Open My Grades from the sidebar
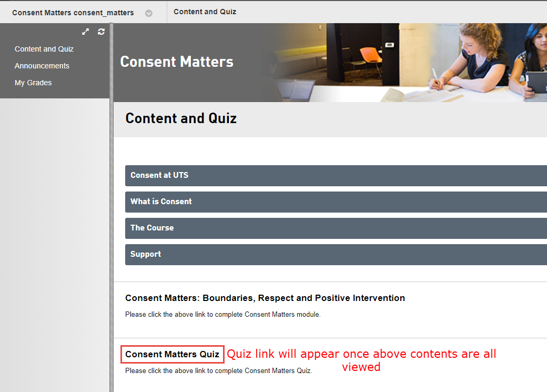Viewport: 547px width, 392px height. [33, 83]
